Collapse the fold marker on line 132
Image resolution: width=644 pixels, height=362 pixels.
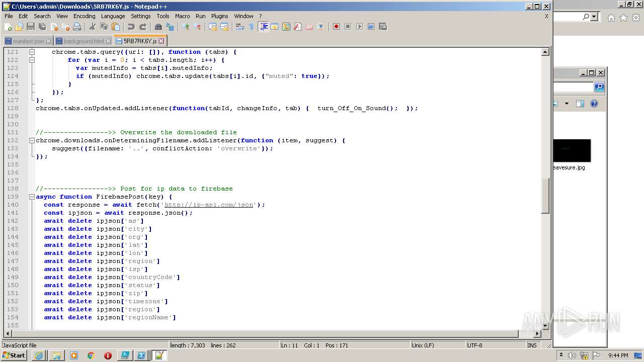[32, 140]
